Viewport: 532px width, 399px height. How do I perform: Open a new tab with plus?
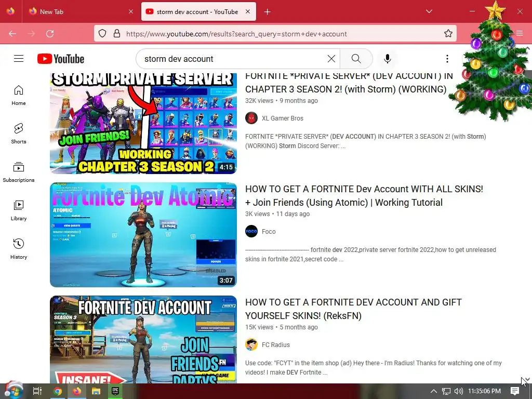[x=268, y=12]
